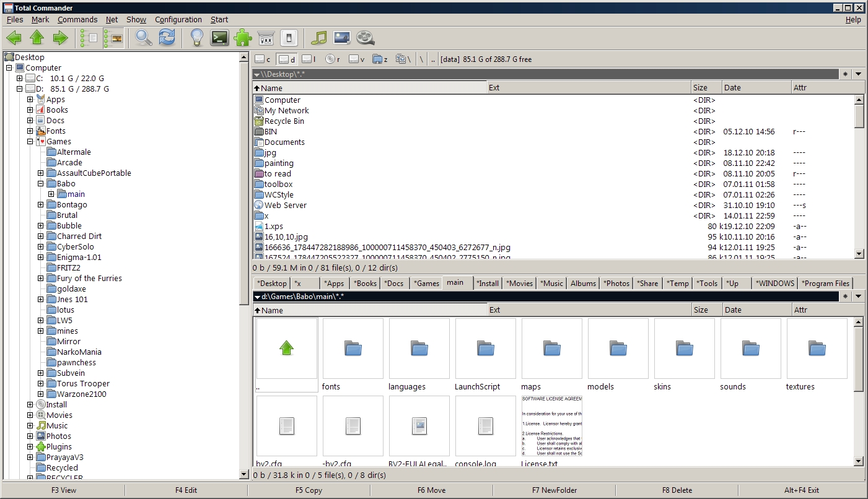The height and width of the screenshot is (499, 868).
Task: Click the F6 Move button
Action: click(x=431, y=490)
